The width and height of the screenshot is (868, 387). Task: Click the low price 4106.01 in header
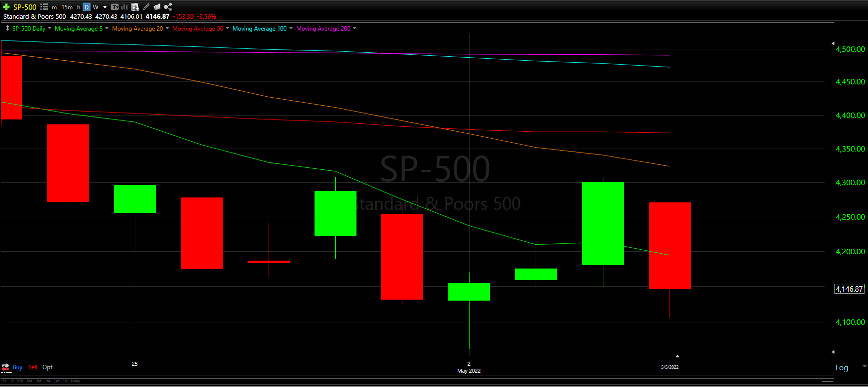click(x=131, y=17)
